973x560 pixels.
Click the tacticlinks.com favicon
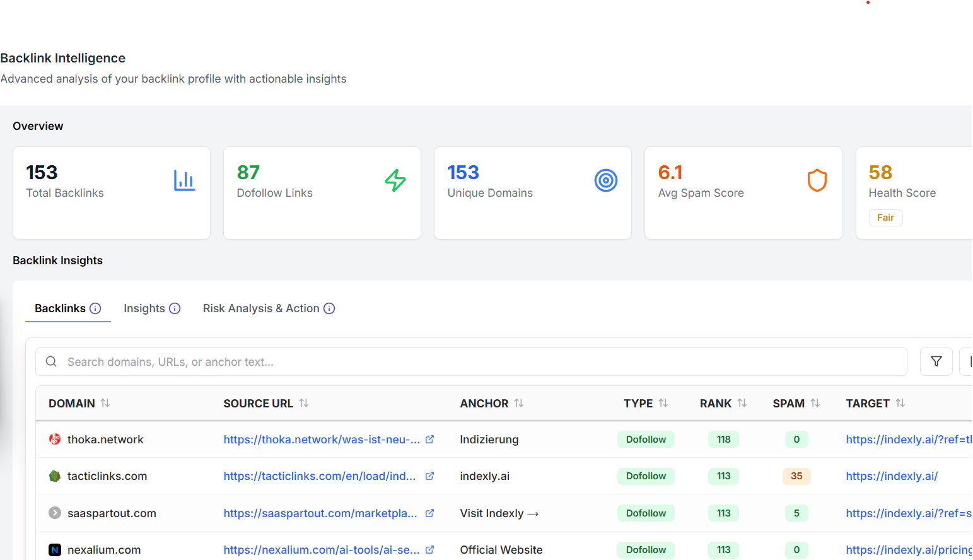coord(55,476)
